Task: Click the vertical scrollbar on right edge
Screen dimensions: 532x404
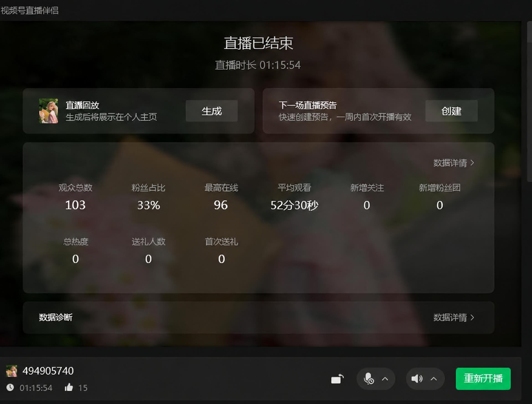Action: (529, 101)
